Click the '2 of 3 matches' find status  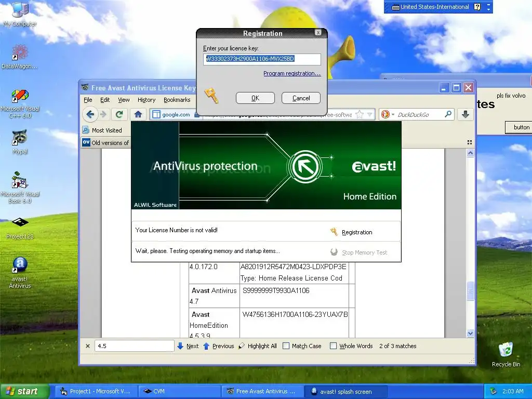397,346
